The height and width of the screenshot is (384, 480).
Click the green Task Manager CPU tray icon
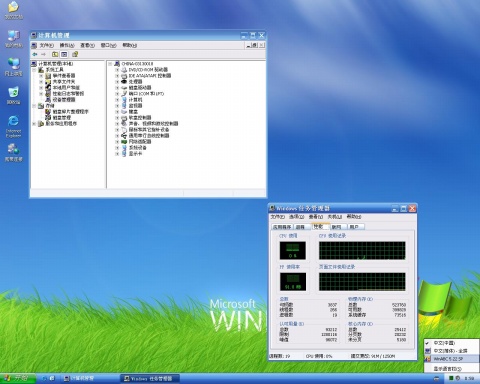point(451,378)
